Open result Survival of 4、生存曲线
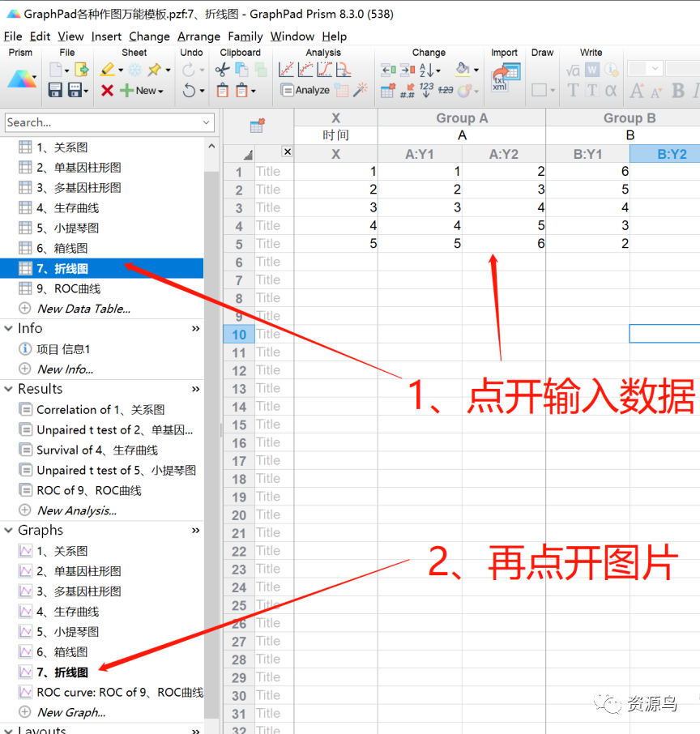Screen dimensions: 700x734 coord(97,450)
